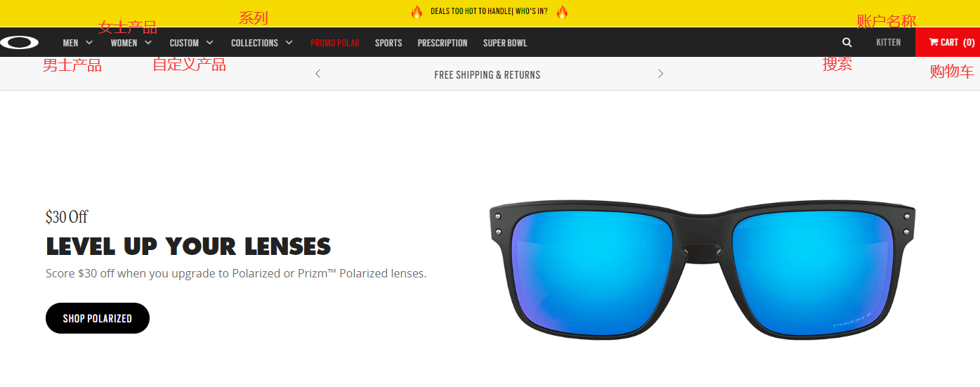This screenshot has width=980, height=387.
Task: Expand the WOMEN dropdown chevron
Action: point(148,43)
